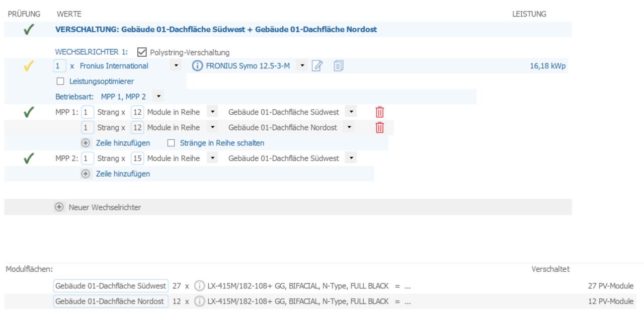The width and height of the screenshot is (644, 314).
Task: Click green check beside VERSCHALTUNG header
Action: coord(30,30)
